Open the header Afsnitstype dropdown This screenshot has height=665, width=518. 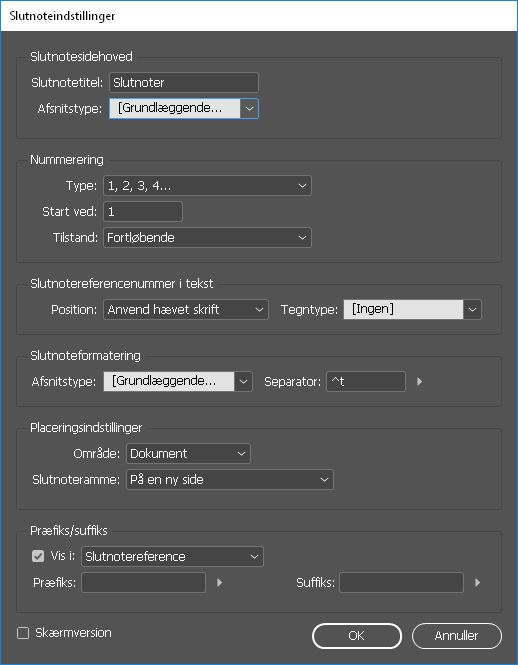tap(184, 109)
